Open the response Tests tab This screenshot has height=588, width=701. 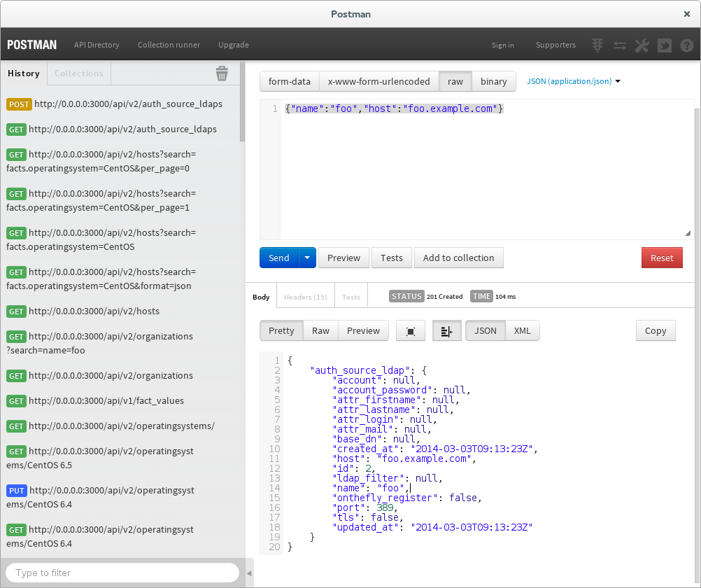[351, 297]
